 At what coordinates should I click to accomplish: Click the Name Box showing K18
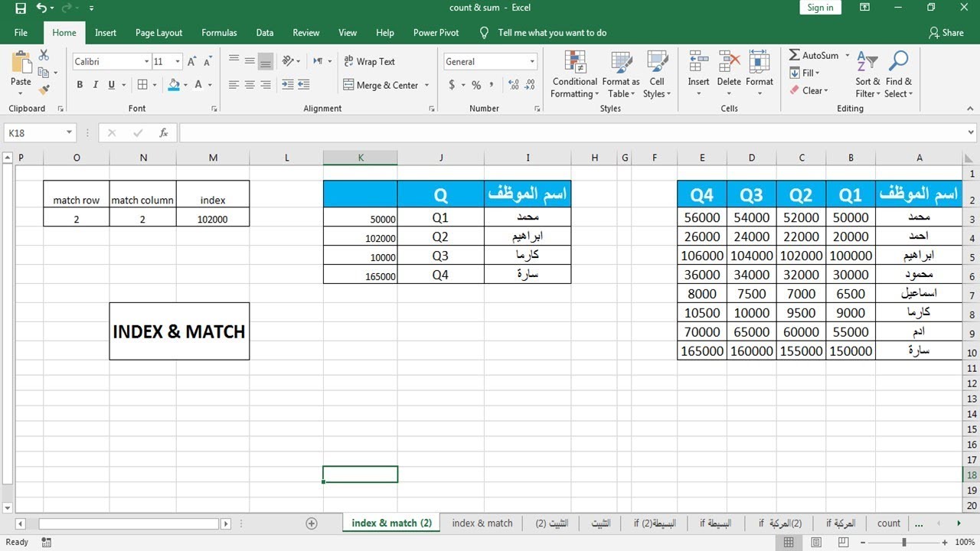38,132
